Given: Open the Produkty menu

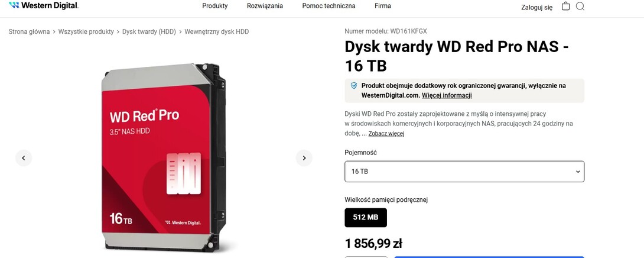Looking at the screenshot, I should point(215,6).
